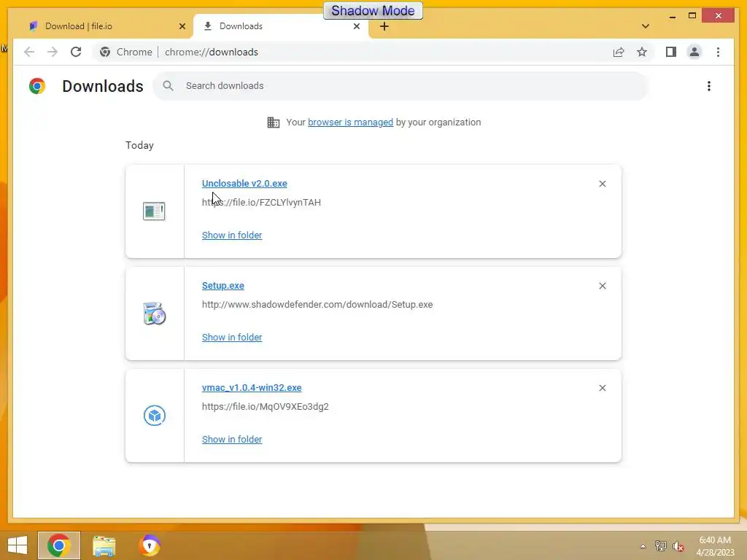This screenshot has width=747, height=560.
Task: Click the Shadow Mode label at top
Action: pos(373,10)
